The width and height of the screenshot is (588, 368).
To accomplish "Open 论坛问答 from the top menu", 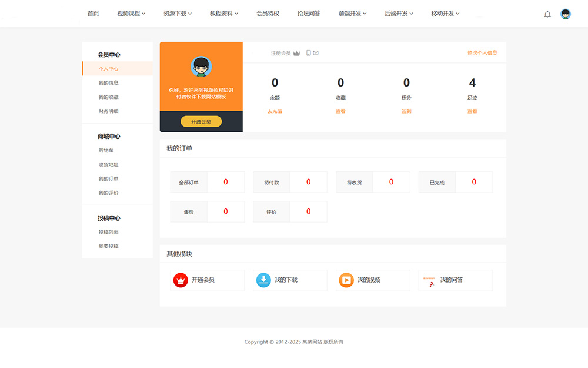I will [x=309, y=14].
